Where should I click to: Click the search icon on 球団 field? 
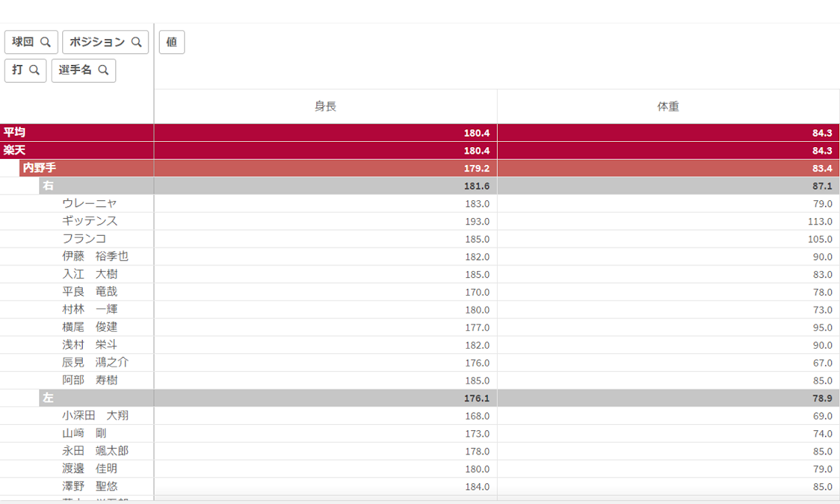45,42
